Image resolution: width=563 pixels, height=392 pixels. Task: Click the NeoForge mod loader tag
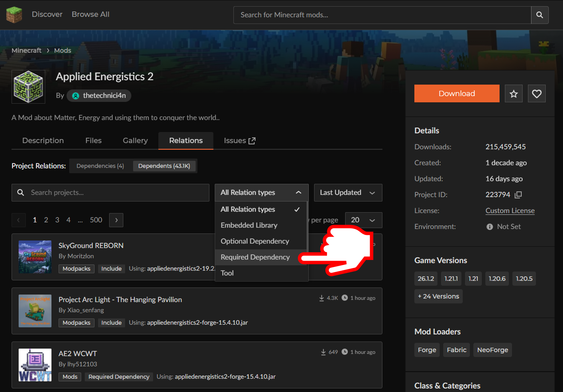pos(493,350)
